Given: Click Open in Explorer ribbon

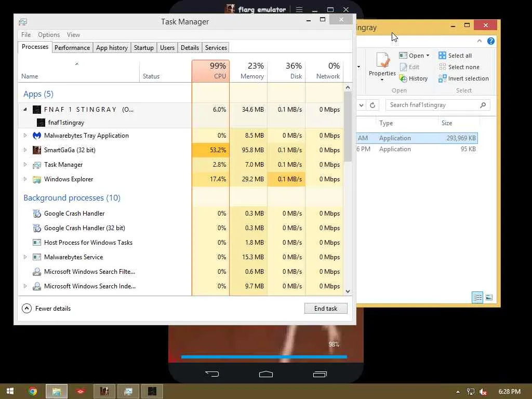Looking at the screenshot, I should [x=411, y=55].
